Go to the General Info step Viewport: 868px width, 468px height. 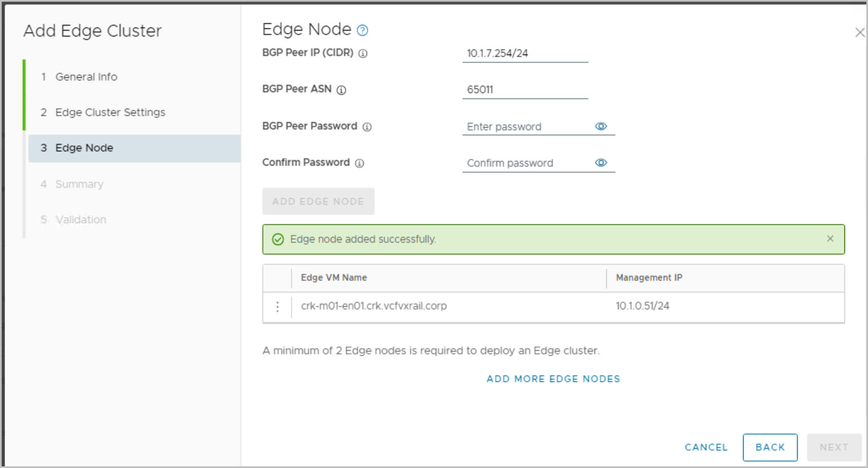click(86, 77)
